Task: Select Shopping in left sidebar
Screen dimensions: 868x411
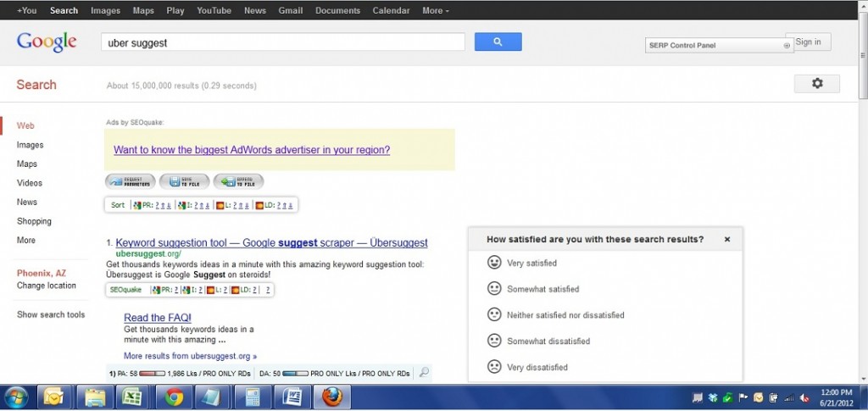Action: pyautogui.click(x=34, y=220)
